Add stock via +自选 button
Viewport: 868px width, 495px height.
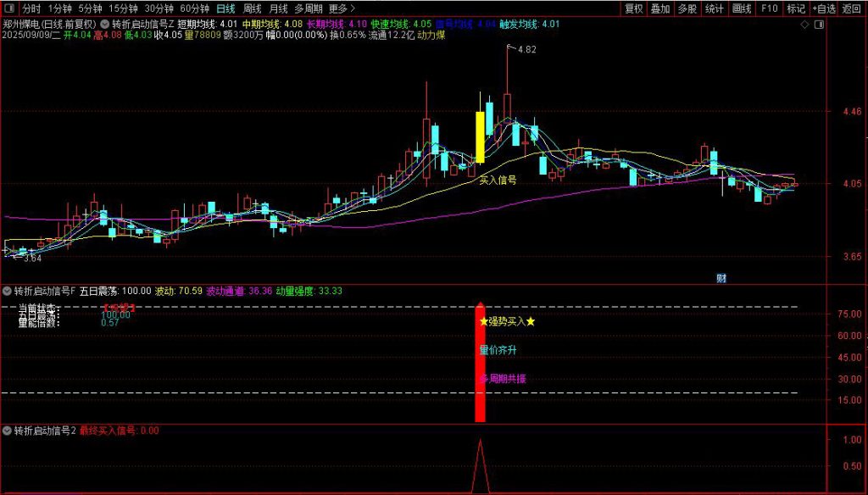pos(823,8)
